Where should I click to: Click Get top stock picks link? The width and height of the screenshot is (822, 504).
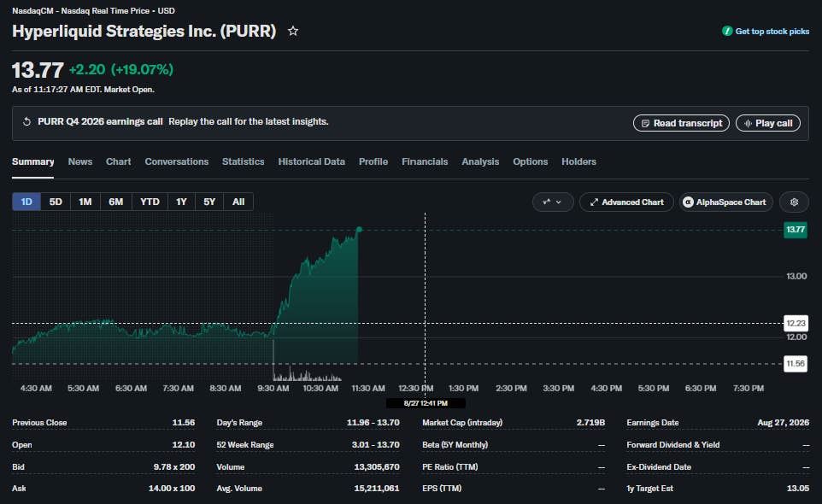pos(766,32)
